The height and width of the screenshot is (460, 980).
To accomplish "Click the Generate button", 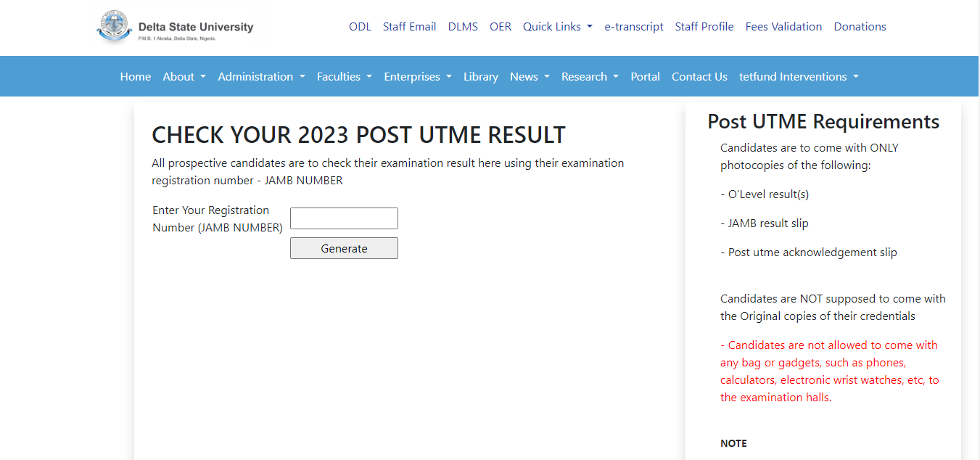I will coord(344,247).
